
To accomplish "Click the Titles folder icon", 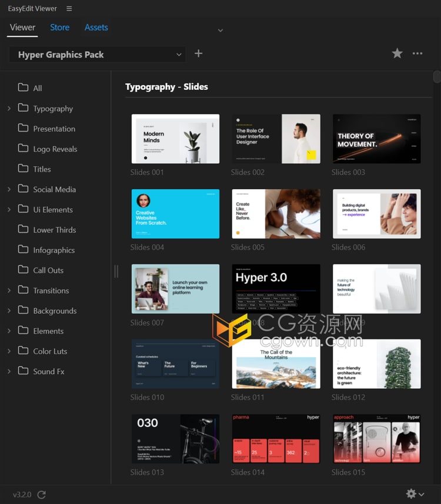I will pos(23,169).
